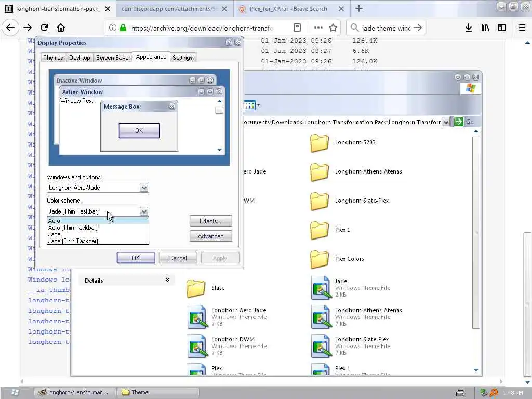Viewport: 532px width, 399px height.
Task: Cancel the Display Properties dialog
Action: (178, 258)
